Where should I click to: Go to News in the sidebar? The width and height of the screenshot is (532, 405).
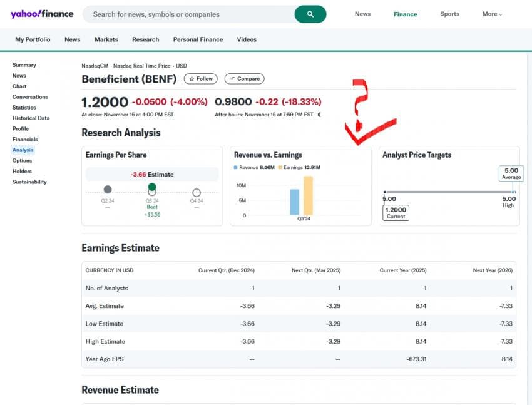coord(19,75)
